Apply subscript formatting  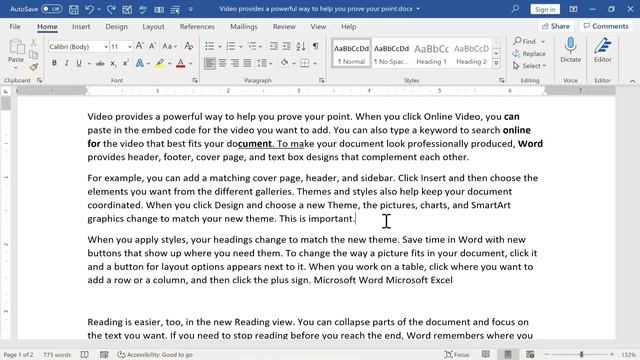(113, 63)
